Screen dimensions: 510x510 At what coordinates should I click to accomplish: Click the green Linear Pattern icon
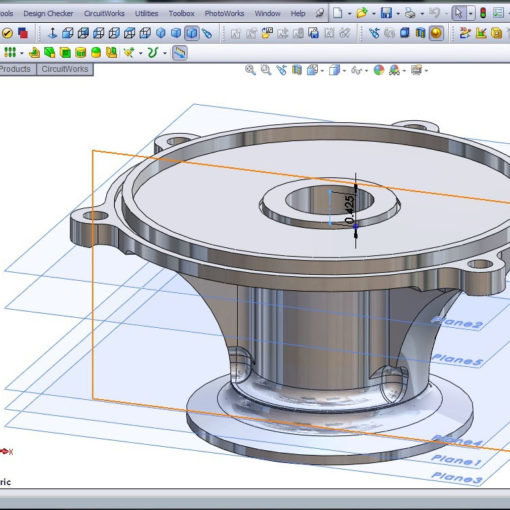coord(10,52)
